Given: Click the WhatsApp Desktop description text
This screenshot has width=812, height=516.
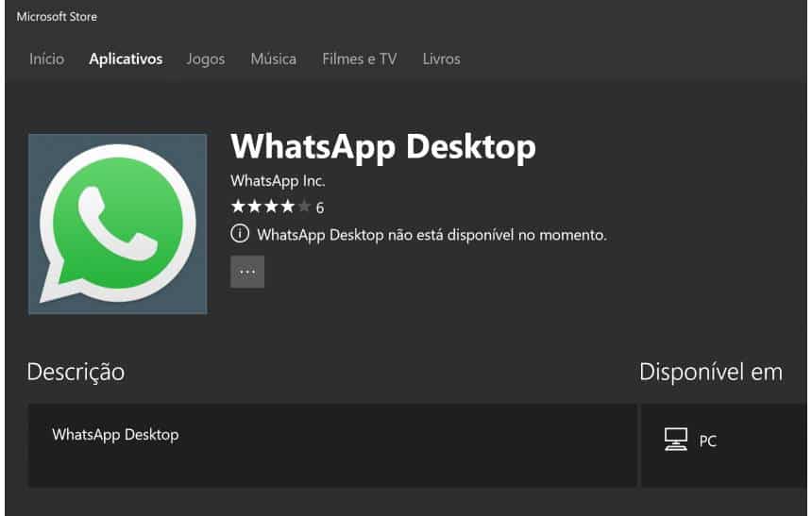Looking at the screenshot, I should pyautogui.click(x=115, y=434).
